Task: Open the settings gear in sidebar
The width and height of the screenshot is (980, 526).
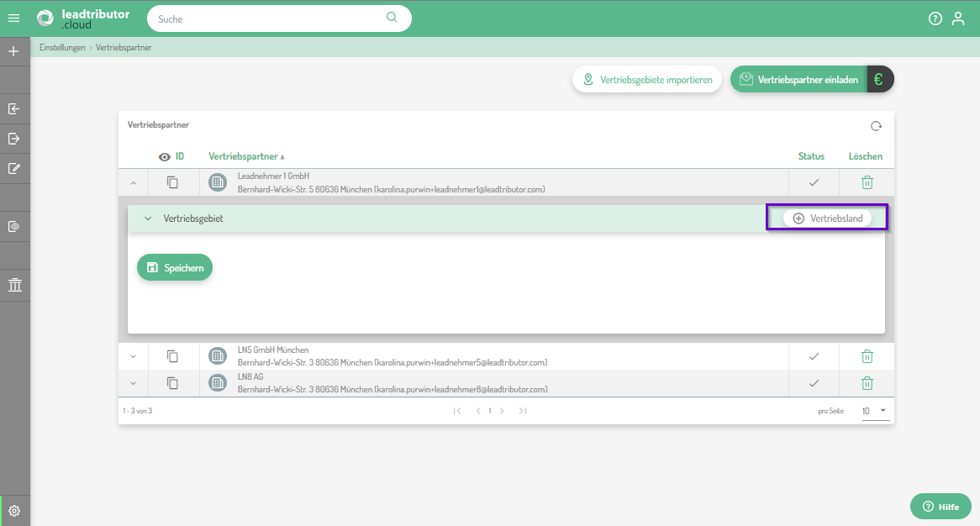Action: (x=14, y=510)
